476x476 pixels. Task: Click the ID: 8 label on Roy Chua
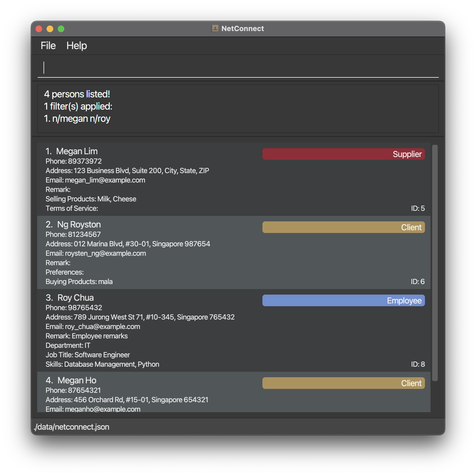pyautogui.click(x=418, y=364)
